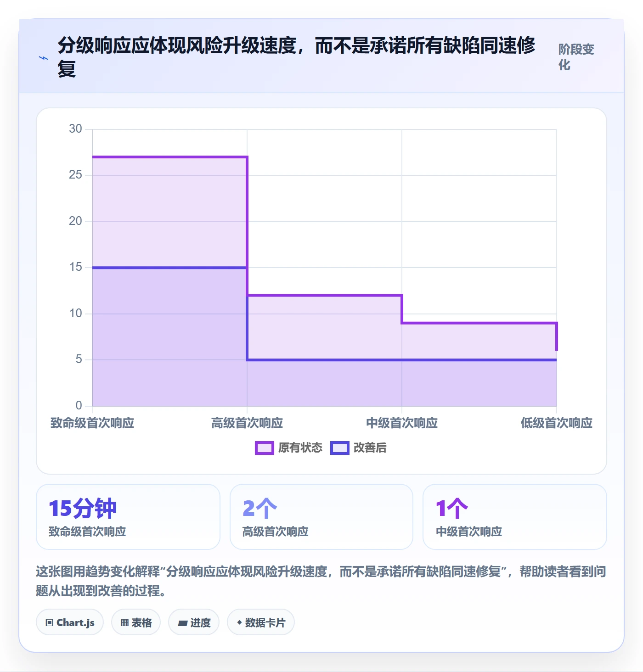Click the x-axis label 低级首次响应
The height and width of the screenshot is (672, 643).
pyautogui.click(x=557, y=423)
